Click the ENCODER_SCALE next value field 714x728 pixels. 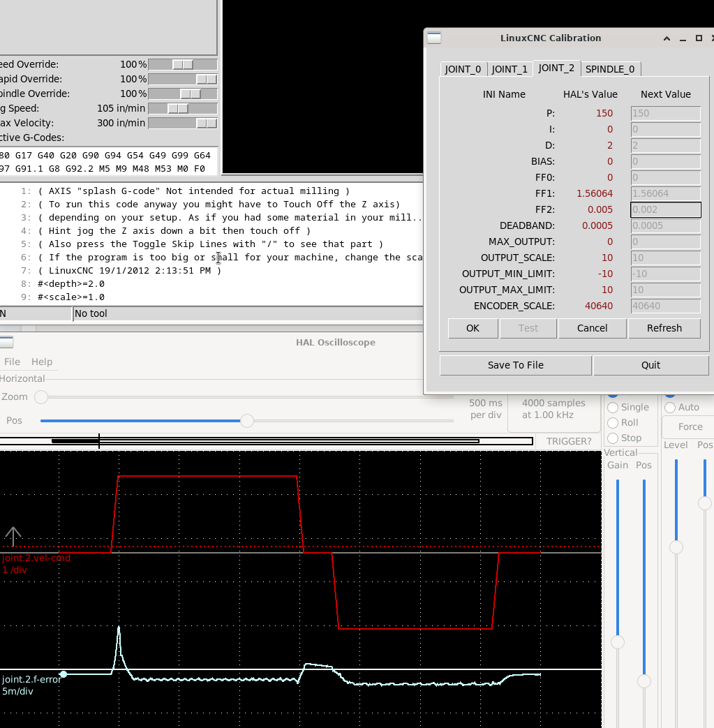click(x=666, y=306)
